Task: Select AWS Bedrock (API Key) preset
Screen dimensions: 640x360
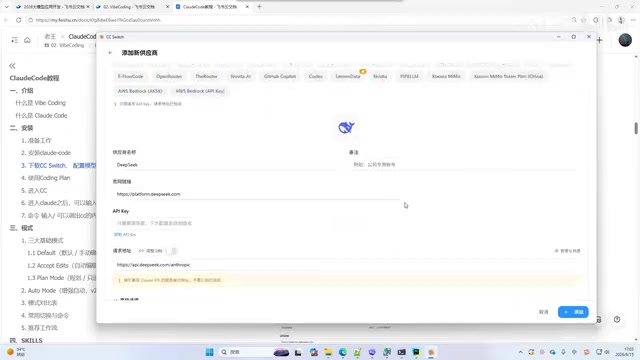Action: coord(200,91)
